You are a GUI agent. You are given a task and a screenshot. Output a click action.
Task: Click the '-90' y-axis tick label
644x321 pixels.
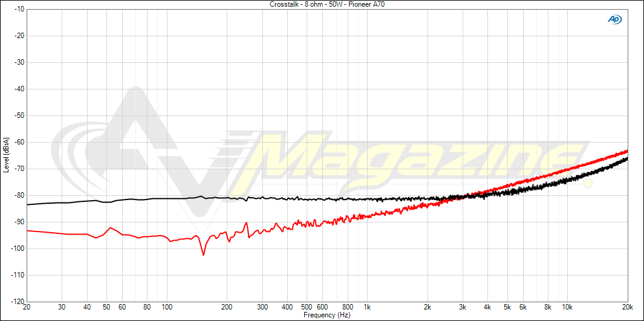tap(19, 222)
